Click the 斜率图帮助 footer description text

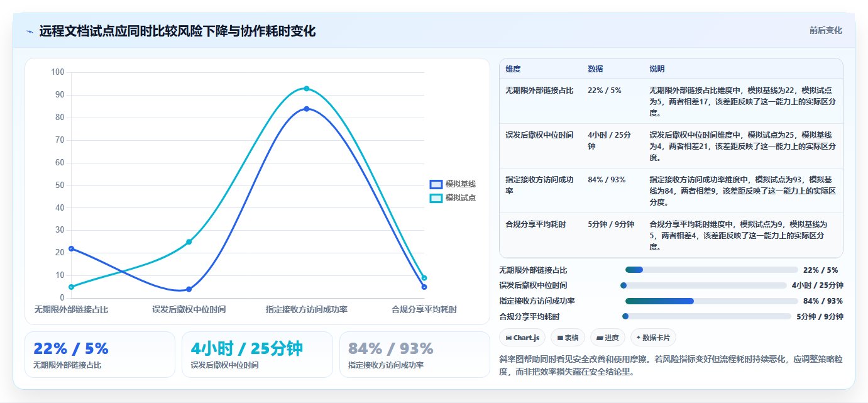(x=670, y=365)
